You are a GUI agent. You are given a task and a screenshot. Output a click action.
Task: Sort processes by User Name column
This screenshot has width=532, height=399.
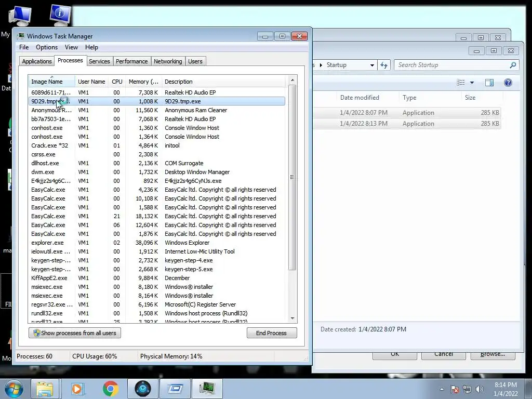pyautogui.click(x=91, y=82)
